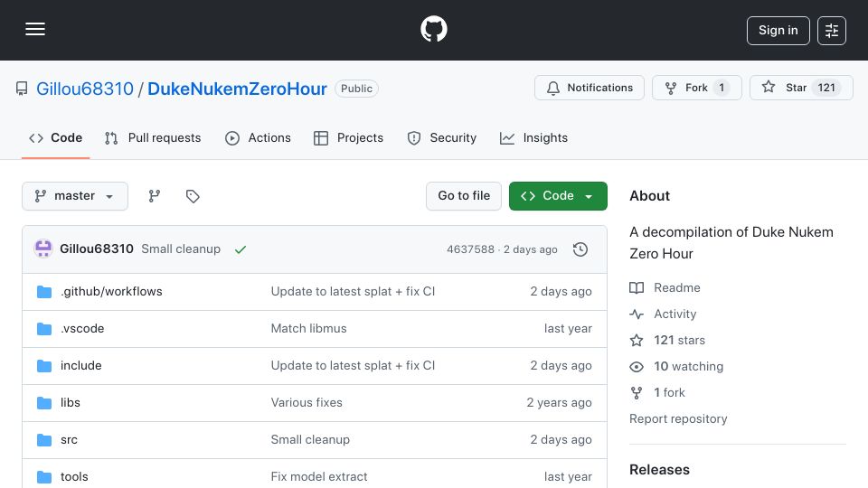The width and height of the screenshot is (868, 488).
Task: Click folder icon of include row
Action: [44, 366]
